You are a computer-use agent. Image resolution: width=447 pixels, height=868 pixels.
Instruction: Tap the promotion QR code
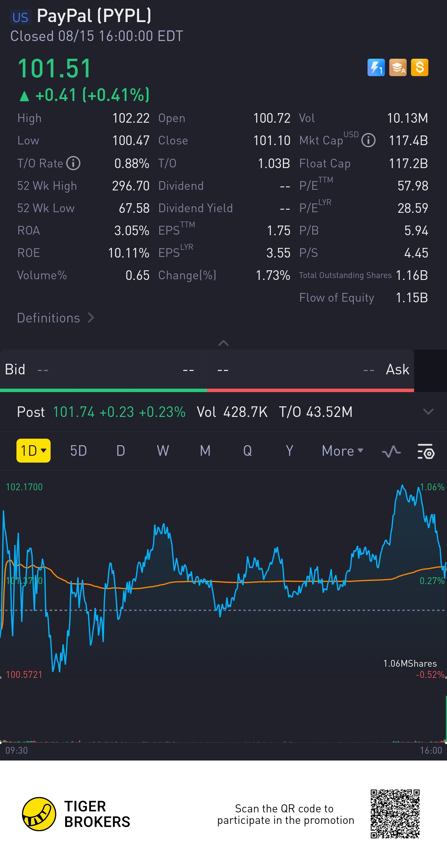click(x=395, y=814)
